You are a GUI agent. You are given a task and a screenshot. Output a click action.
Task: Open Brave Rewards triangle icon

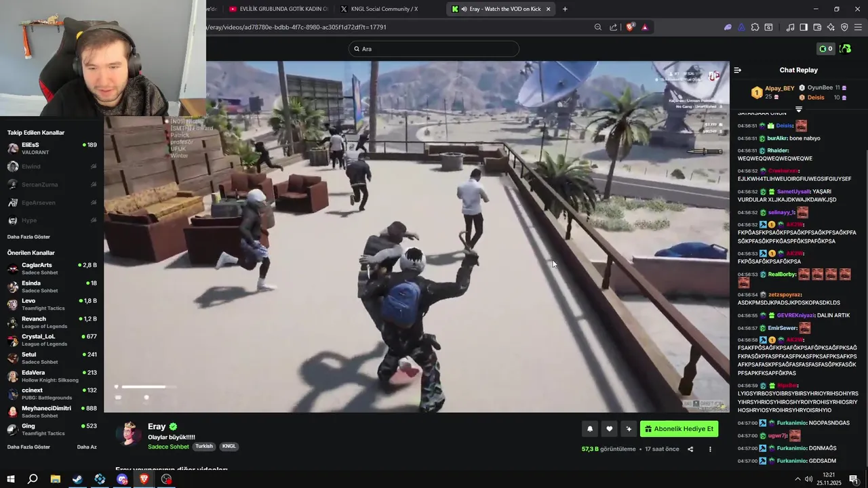pyautogui.click(x=644, y=27)
